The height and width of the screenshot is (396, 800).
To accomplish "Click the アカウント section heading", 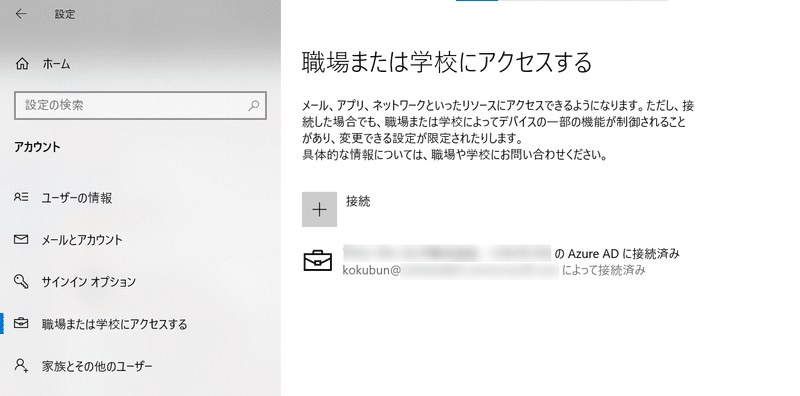I will pyautogui.click(x=37, y=147).
